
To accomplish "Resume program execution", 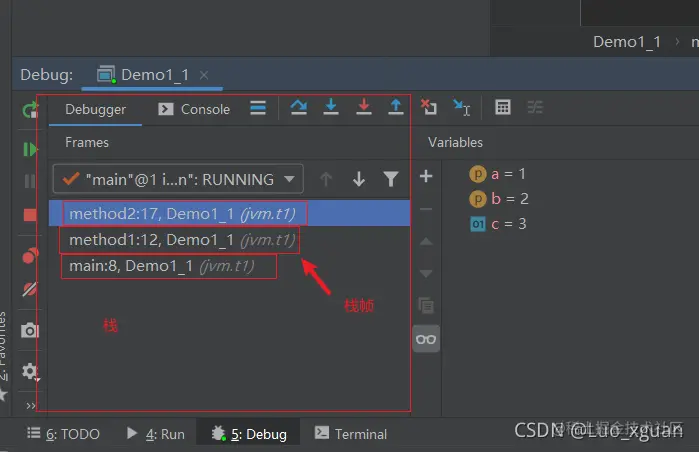I will (30, 149).
